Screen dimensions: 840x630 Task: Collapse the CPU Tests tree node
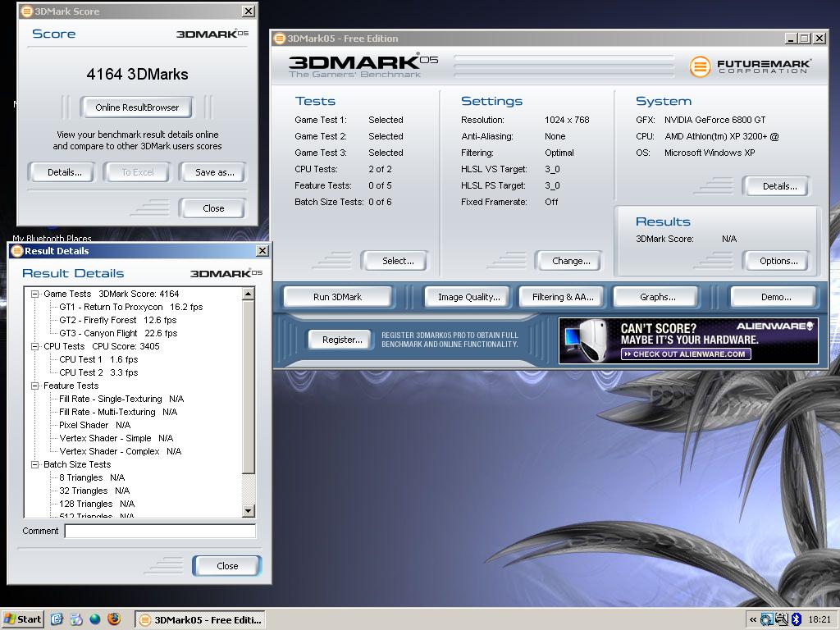point(34,347)
